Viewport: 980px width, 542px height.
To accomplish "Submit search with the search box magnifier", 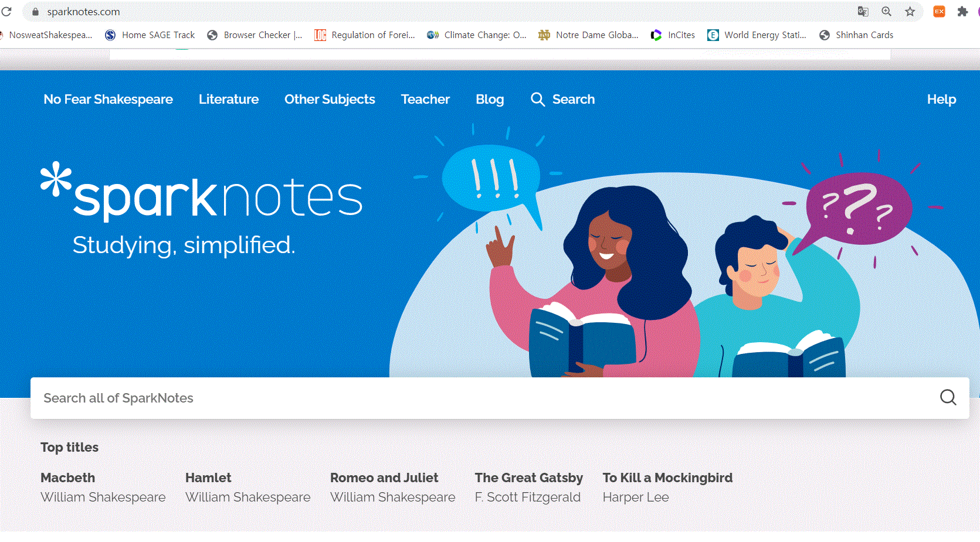I will pos(948,398).
